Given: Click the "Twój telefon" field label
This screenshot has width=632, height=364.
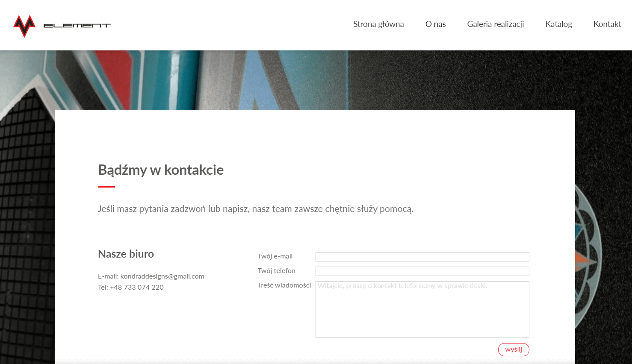Looking at the screenshot, I should (x=276, y=271).
